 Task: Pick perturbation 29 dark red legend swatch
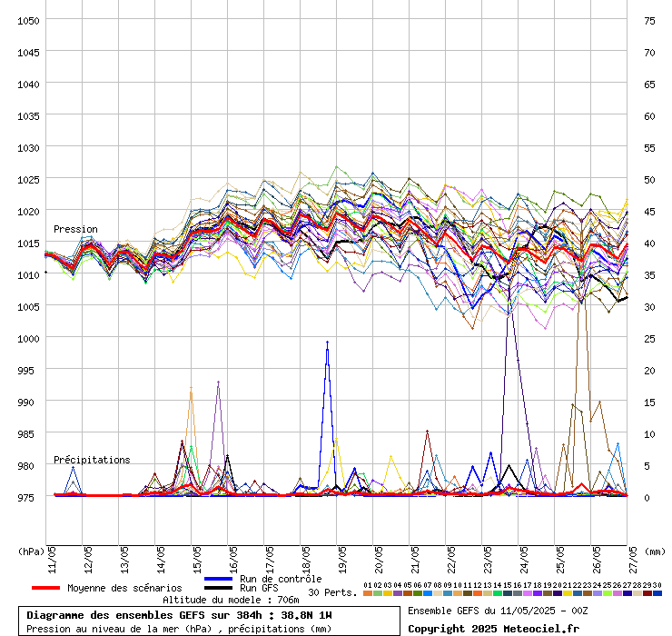coord(647,593)
